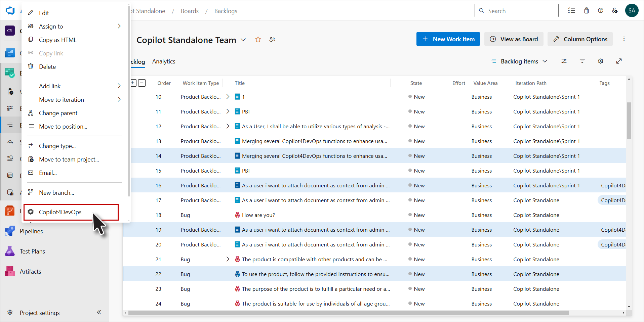Open the Backlogs breadcrumb link
The width and height of the screenshot is (644, 322).
coord(226,11)
